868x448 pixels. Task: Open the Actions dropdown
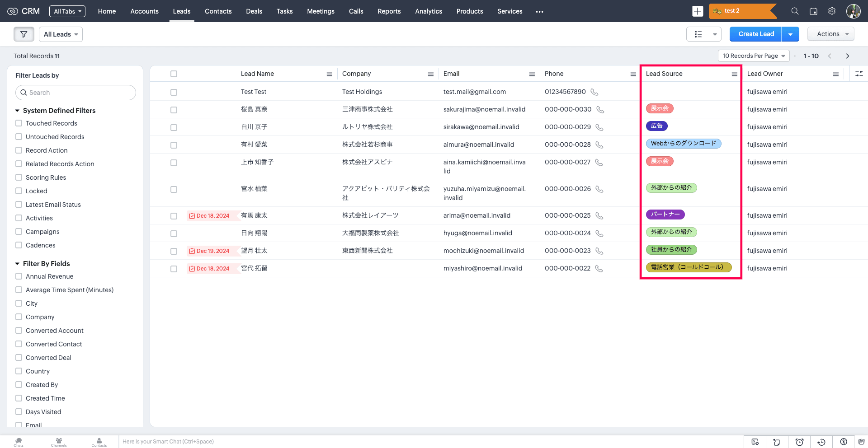point(831,34)
